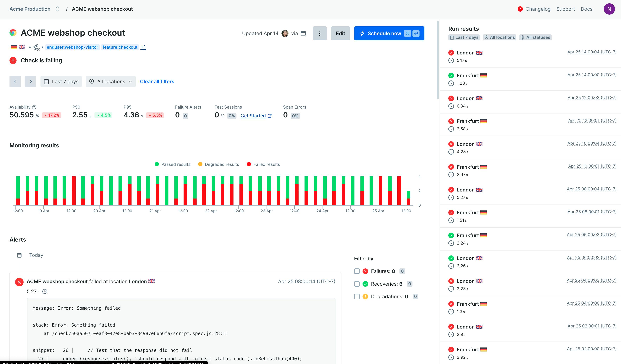Click the calendar icon next to Today
The height and width of the screenshot is (364, 621).
click(x=19, y=255)
